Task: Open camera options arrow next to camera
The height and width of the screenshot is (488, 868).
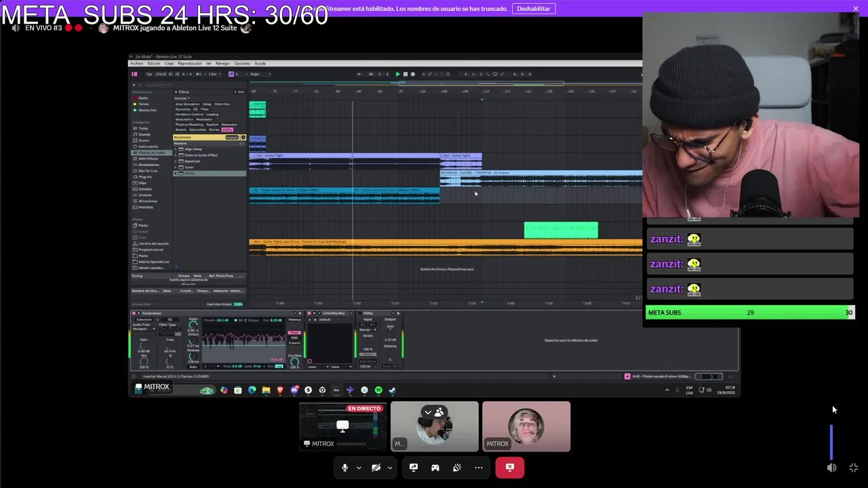Action: click(x=390, y=468)
